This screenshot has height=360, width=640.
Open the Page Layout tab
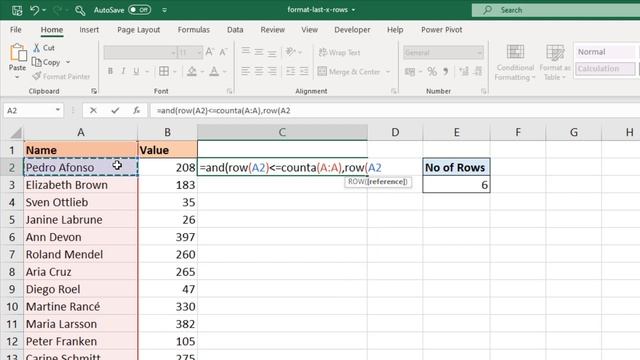[138, 30]
